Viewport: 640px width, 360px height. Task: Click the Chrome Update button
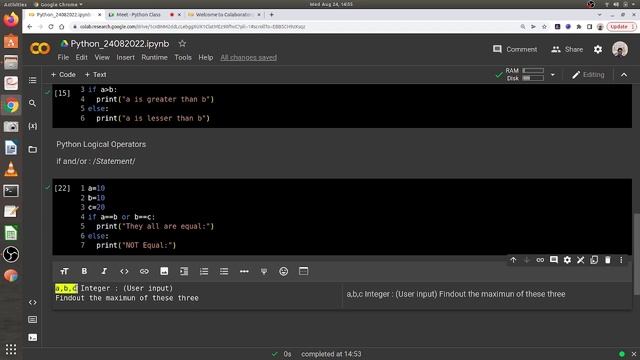point(621,27)
